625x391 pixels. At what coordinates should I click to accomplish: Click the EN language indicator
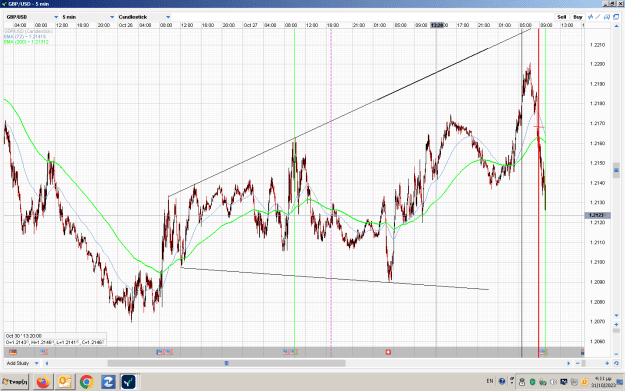[490, 381]
